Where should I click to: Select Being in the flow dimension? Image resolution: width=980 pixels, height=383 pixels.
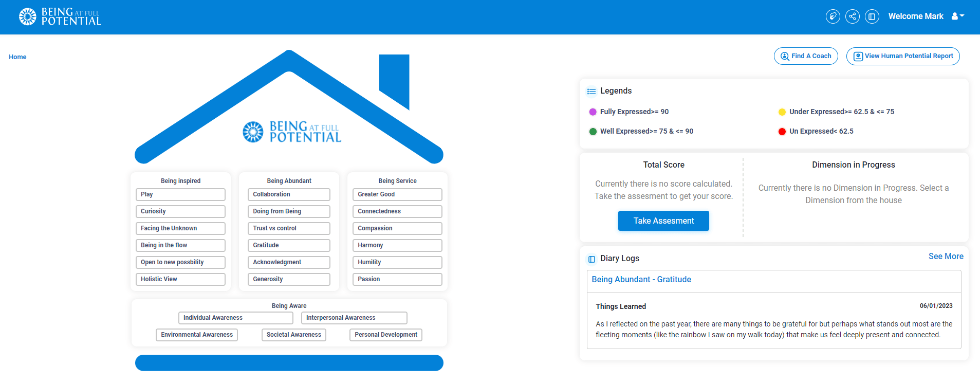[x=180, y=245]
